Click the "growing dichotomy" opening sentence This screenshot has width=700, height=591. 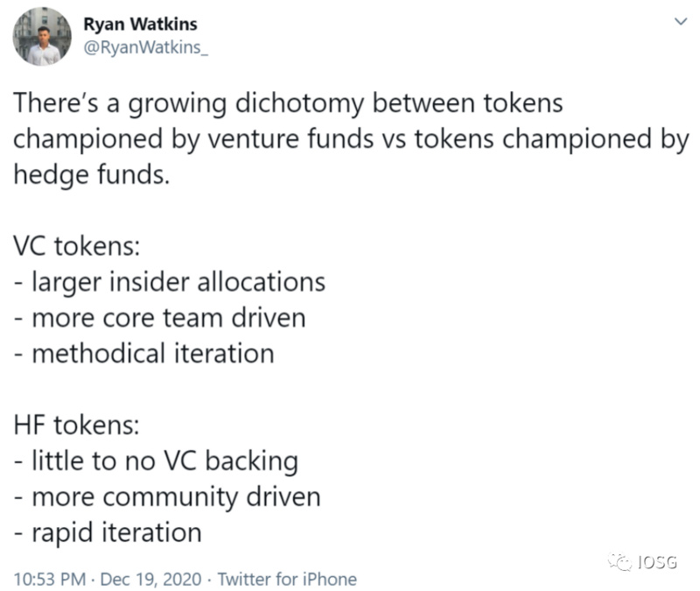point(287,103)
